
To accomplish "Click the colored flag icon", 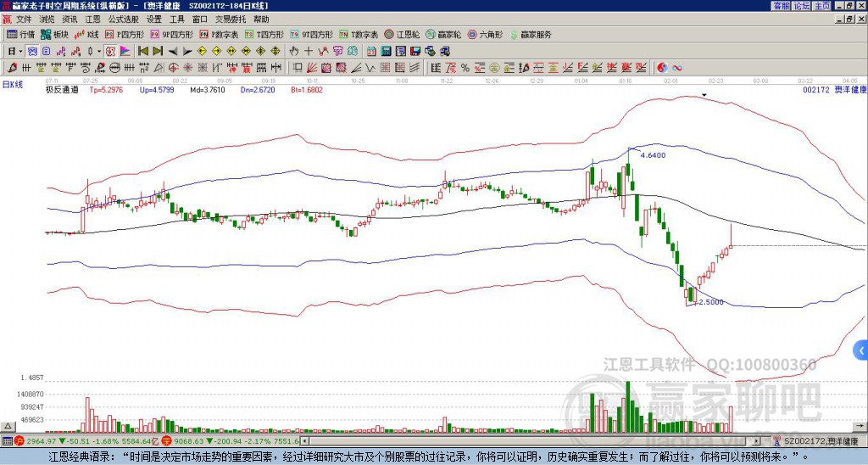I will point(125,51).
